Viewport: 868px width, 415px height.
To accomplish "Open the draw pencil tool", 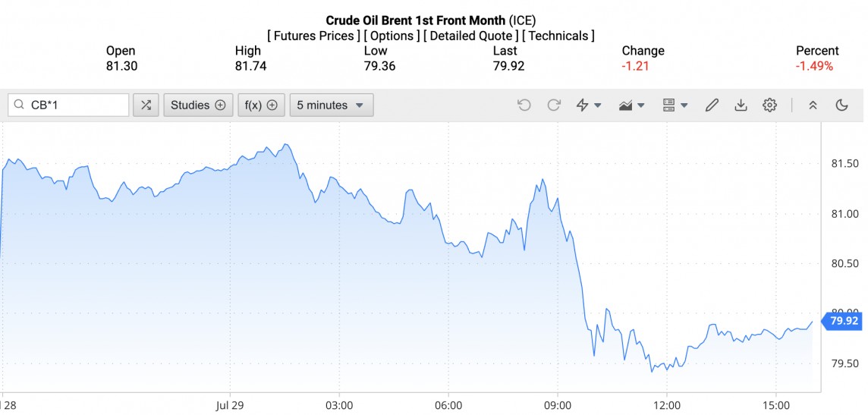I will coord(712,105).
